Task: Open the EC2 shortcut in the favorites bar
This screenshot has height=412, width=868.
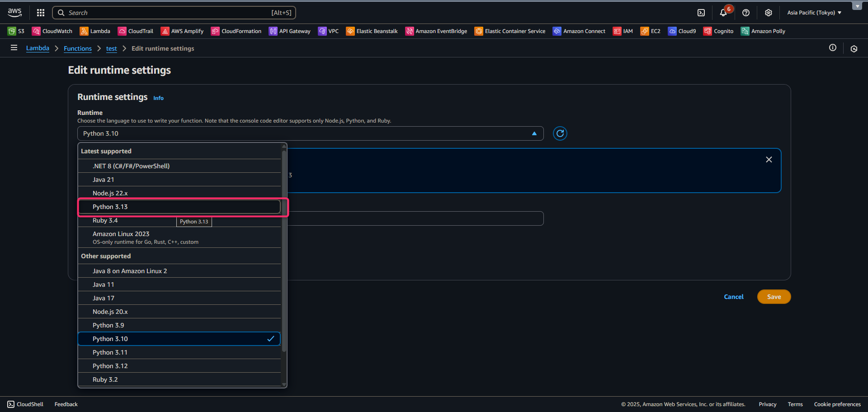Action: 650,31
